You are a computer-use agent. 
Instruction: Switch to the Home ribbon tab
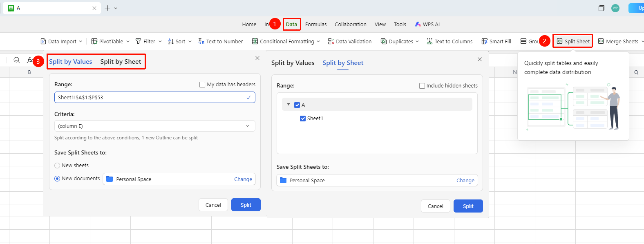(249, 24)
